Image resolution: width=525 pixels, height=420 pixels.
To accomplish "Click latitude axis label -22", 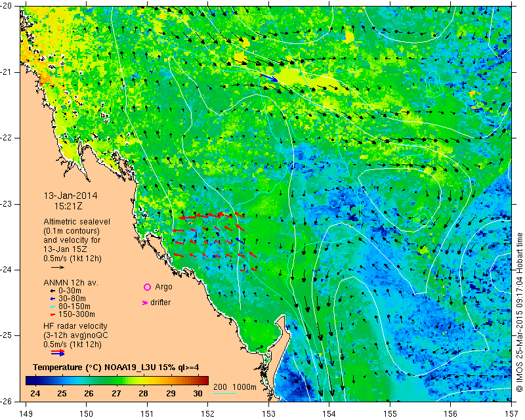I will pyautogui.click(x=7, y=138).
